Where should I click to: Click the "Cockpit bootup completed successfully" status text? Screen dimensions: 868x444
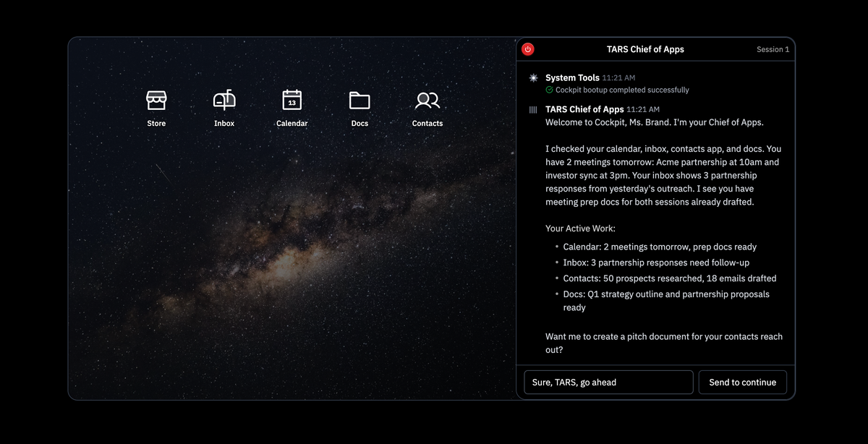point(622,90)
